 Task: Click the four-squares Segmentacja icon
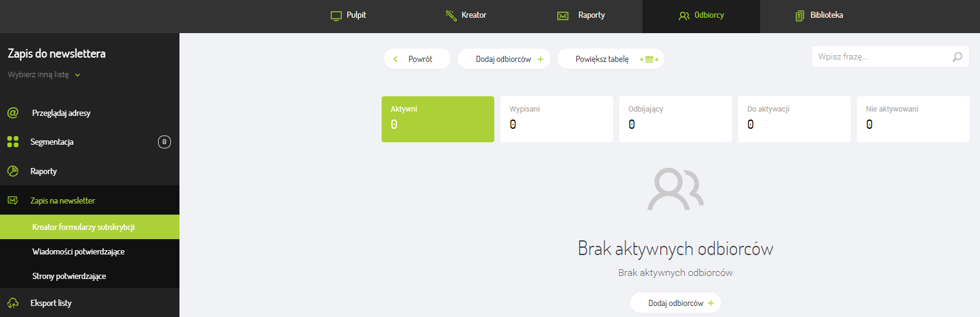(x=13, y=142)
